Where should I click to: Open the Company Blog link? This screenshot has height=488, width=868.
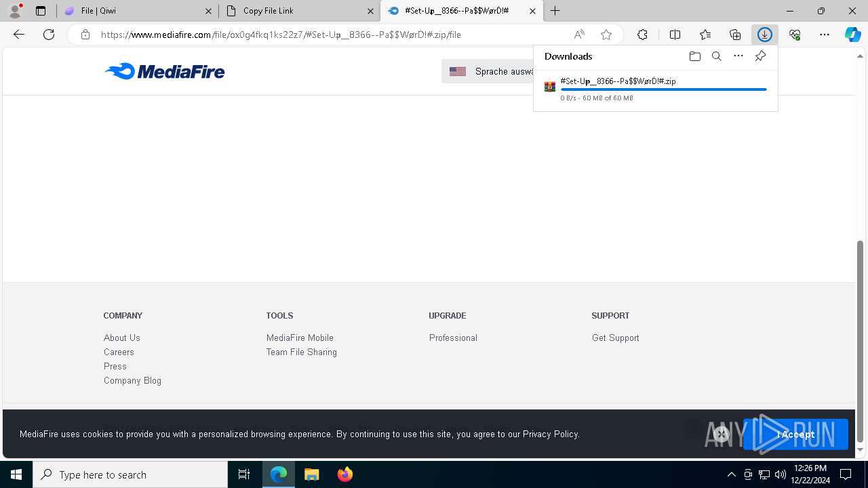pos(132,380)
